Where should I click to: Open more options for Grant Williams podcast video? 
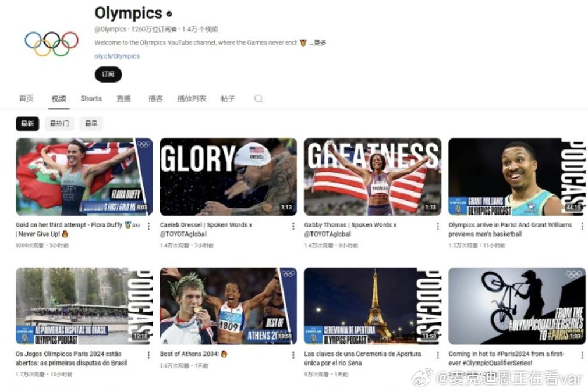[582, 226]
